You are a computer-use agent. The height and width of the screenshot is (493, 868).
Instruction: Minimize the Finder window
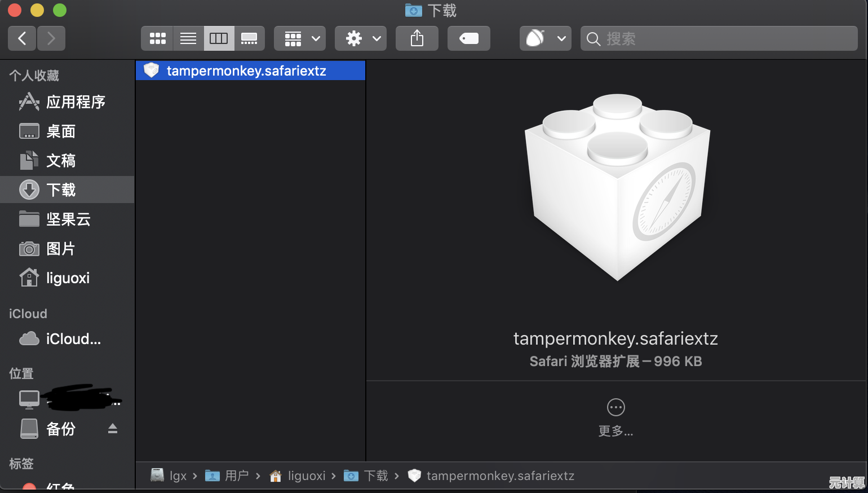point(37,10)
